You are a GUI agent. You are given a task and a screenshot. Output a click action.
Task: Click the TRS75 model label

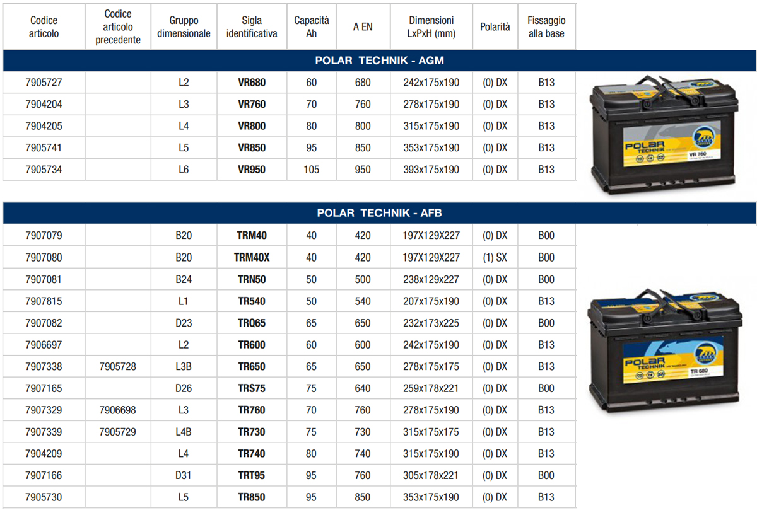(x=252, y=388)
